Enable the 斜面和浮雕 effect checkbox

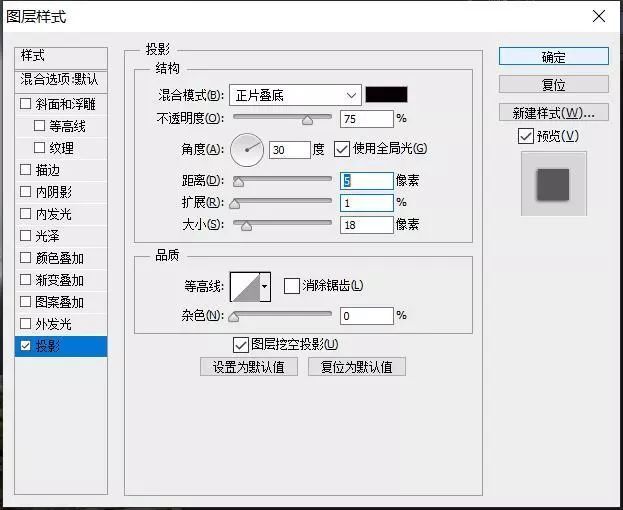click(x=26, y=104)
